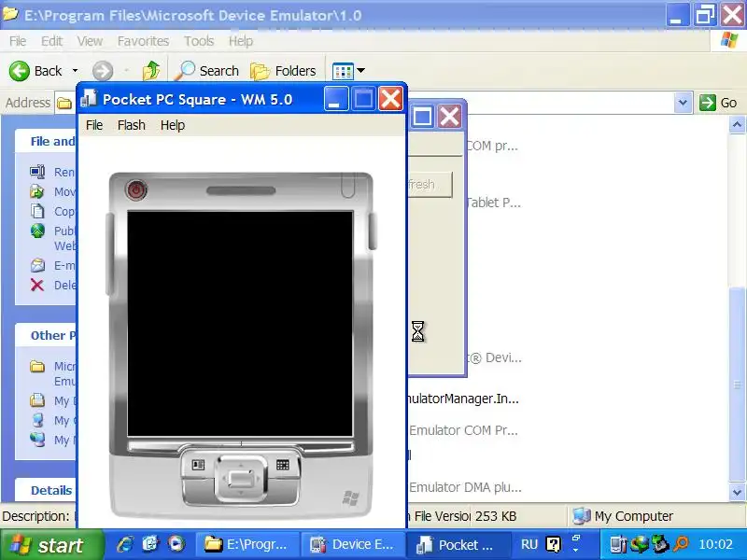The image size is (747, 560).
Task: Click the help question mark icon in the taskbar
Action: 553,544
